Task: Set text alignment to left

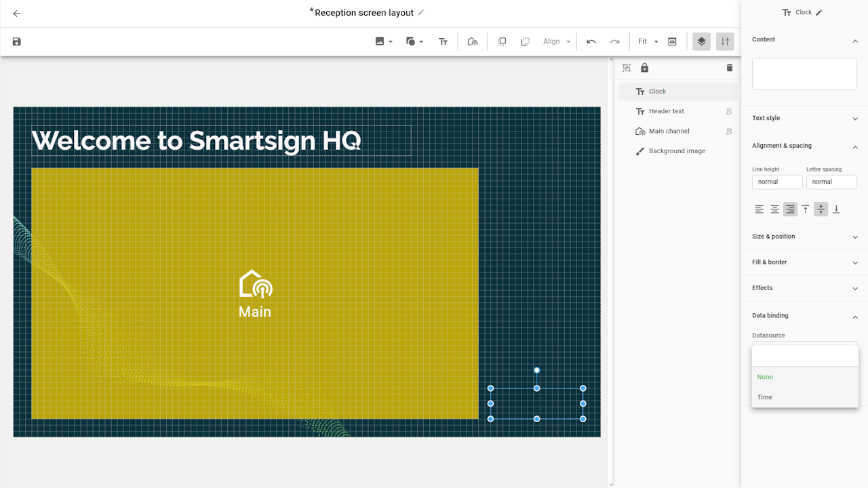Action: click(x=759, y=209)
